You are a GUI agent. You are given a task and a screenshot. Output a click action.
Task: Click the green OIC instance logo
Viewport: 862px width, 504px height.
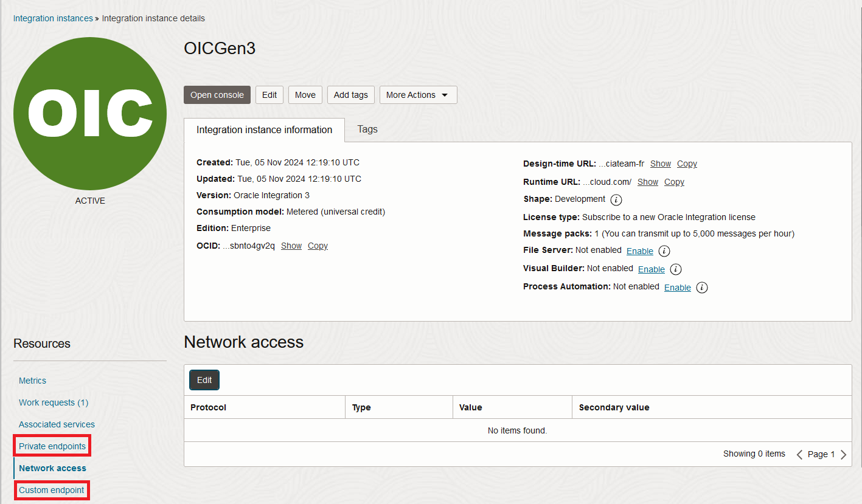click(89, 114)
